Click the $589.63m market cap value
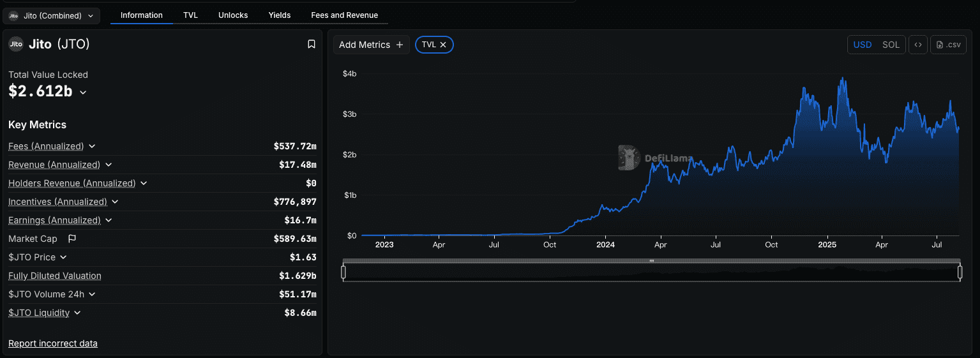The image size is (980, 358). click(295, 239)
